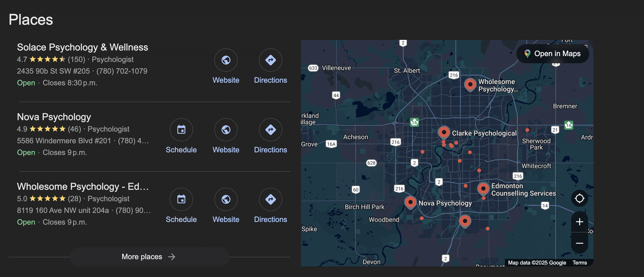Open Solace Psychology & Wellness listing title
Viewport: 644px width, 277px height.
[x=82, y=47]
